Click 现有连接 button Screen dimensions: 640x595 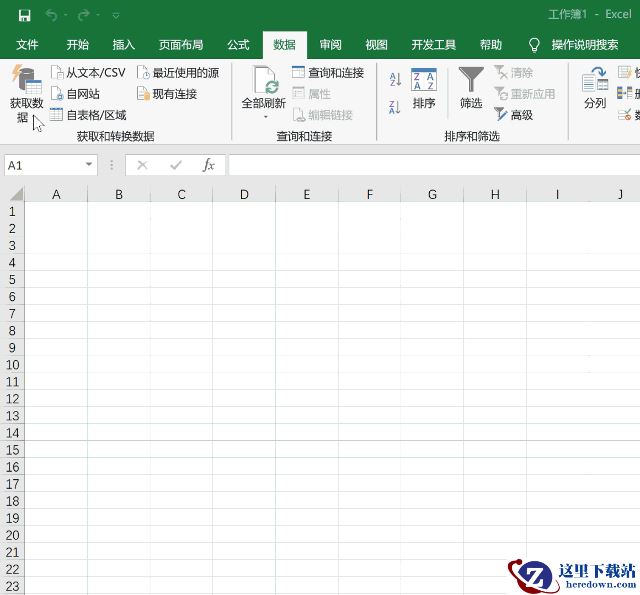(167, 94)
